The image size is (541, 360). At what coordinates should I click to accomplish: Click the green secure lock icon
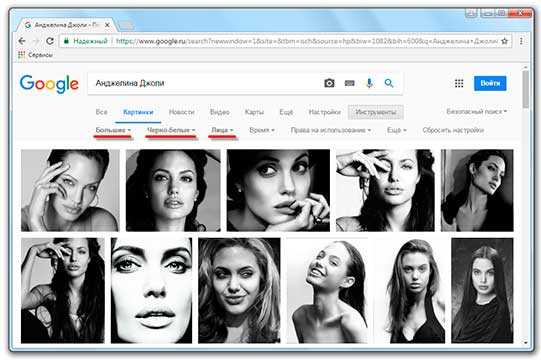click(66, 41)
